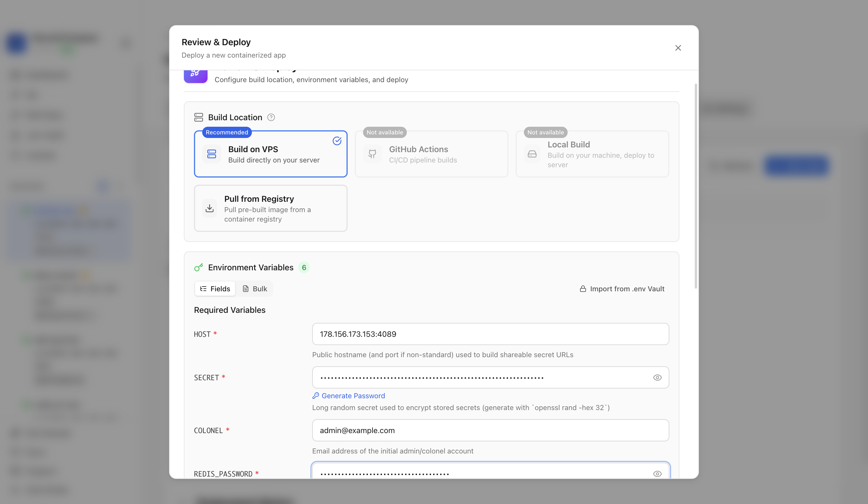Click the purple rocket deploy icon
This screenshot has height=504, width=868.
[x=196, y=77]
